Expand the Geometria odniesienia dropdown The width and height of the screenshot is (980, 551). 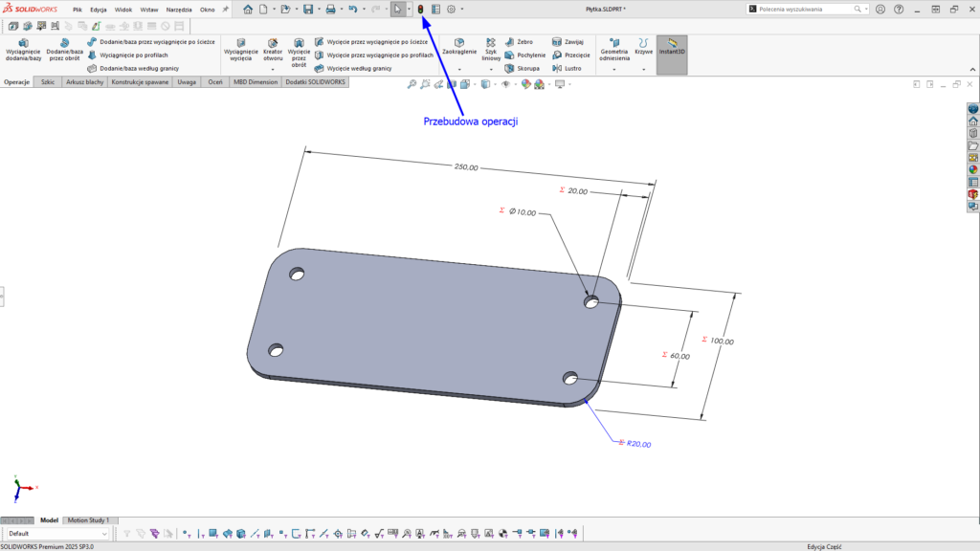pos(613,69)
